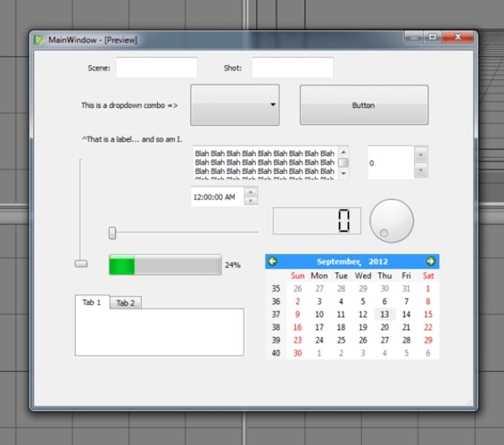Viewport: 504px width, 445px height.
Task: Click the green progress bar at 24%
Action: pyautogui.click(x=165, y=265)
